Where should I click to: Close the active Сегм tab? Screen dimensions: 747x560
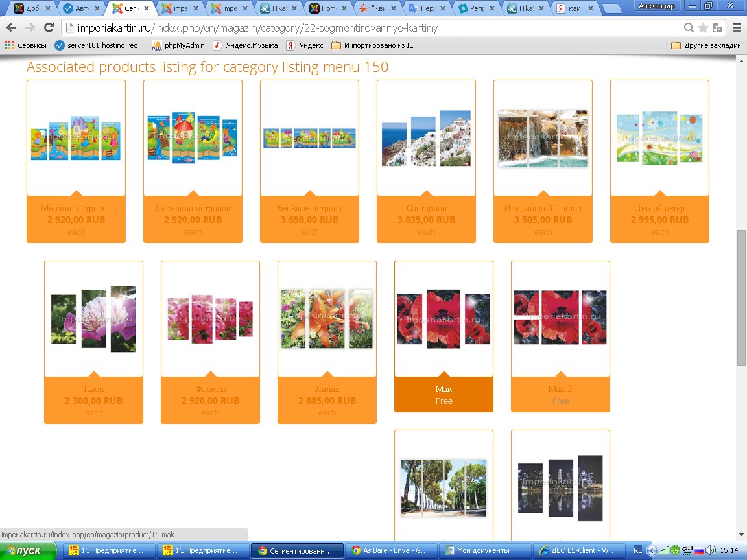coord(147,8)
